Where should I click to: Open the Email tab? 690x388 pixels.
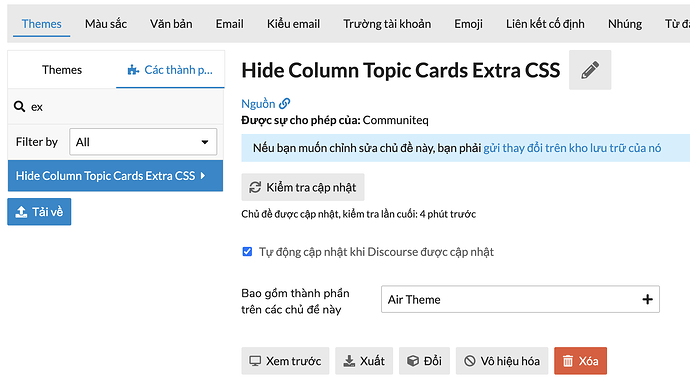click(229, 24)
